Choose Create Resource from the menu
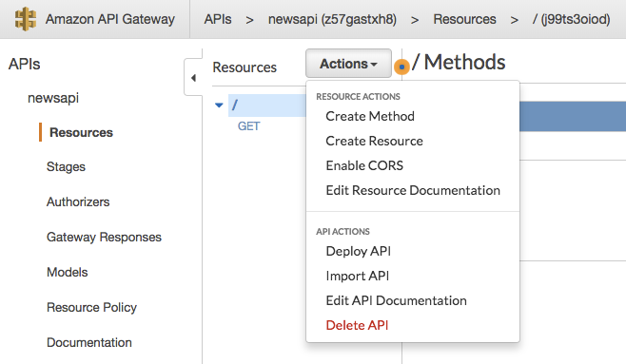 374,142
